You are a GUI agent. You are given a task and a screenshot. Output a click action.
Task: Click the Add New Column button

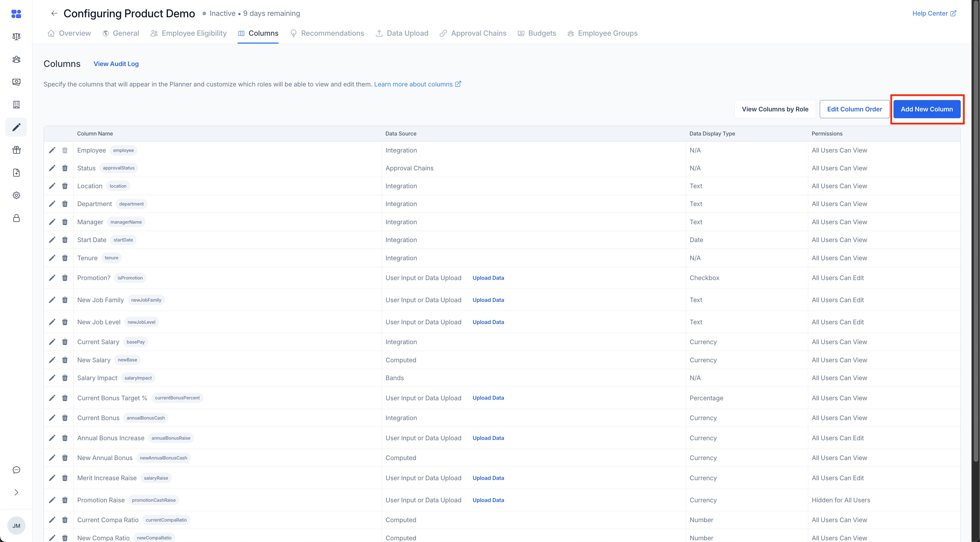(x=927, y=109)
